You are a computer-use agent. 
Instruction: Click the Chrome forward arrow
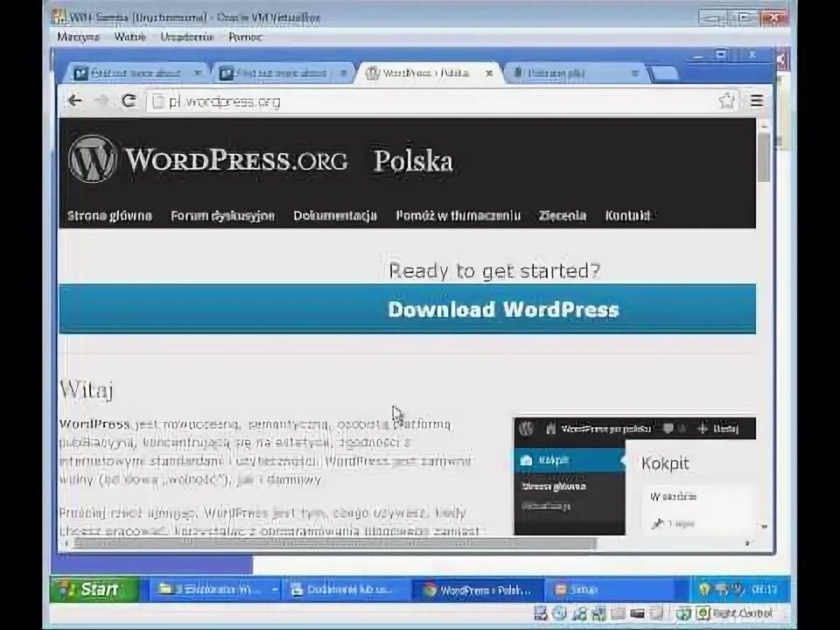pyautogui.click(x=101, y=101)
